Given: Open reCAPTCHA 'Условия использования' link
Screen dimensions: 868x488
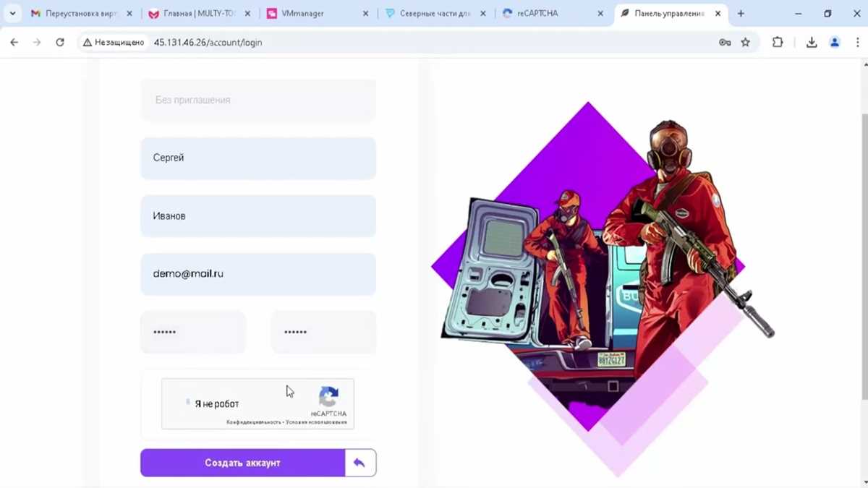Looking at the screenshot, I should [316, 422].
